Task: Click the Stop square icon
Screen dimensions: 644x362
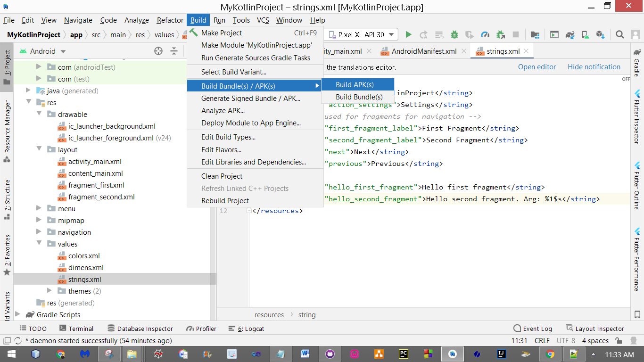Action: [x=516, y=35]
